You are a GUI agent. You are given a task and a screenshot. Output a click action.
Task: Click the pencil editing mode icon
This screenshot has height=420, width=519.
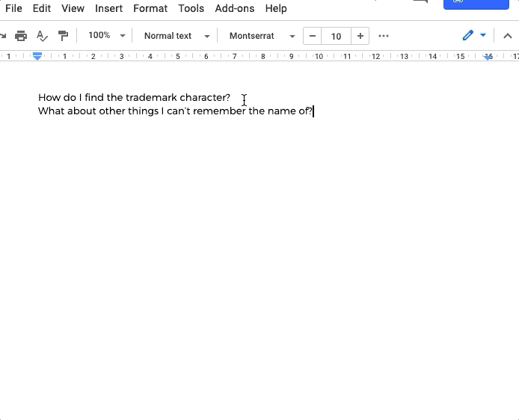pos(468,36)
